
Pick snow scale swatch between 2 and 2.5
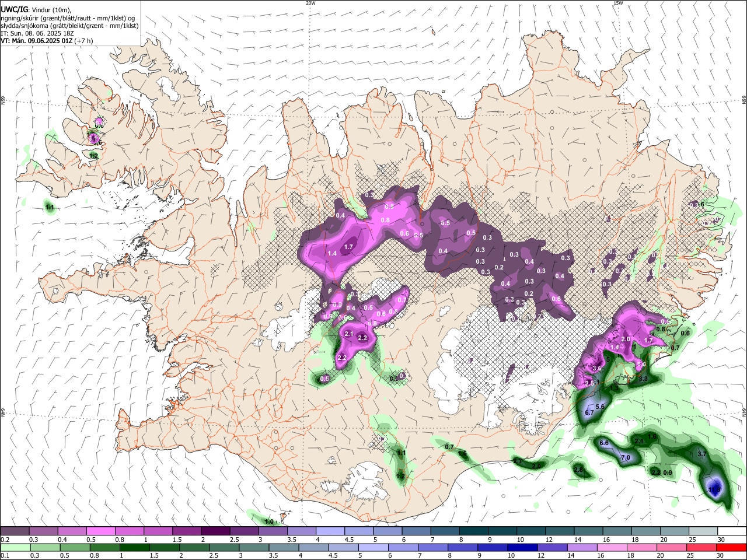coord(215,531)
